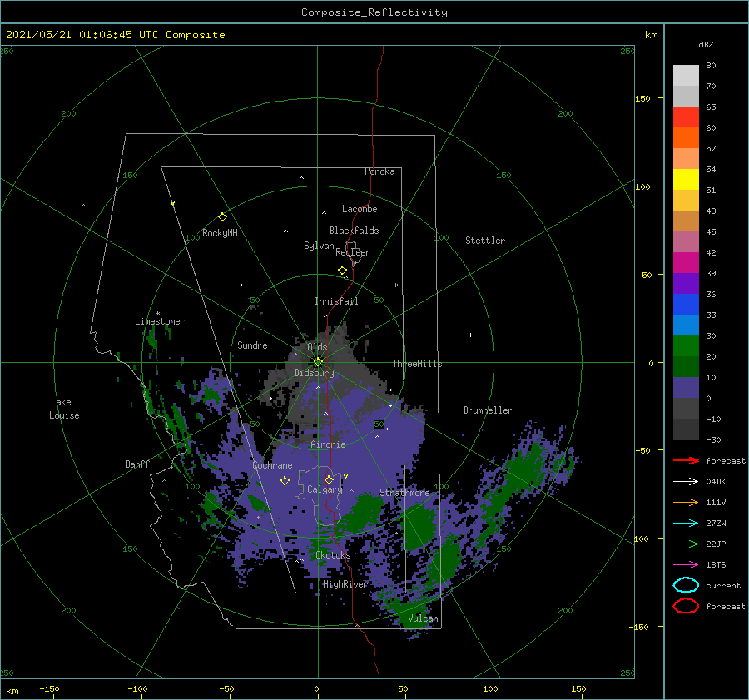Click yellow diamond marker inside Calgary outline
749x700 pixels.
pos(329,479)
